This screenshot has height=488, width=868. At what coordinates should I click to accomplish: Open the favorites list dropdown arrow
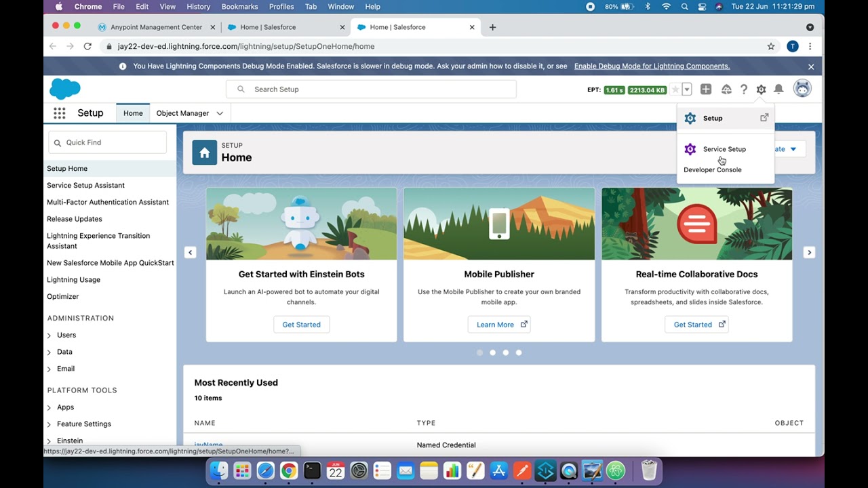click(687, 89)
